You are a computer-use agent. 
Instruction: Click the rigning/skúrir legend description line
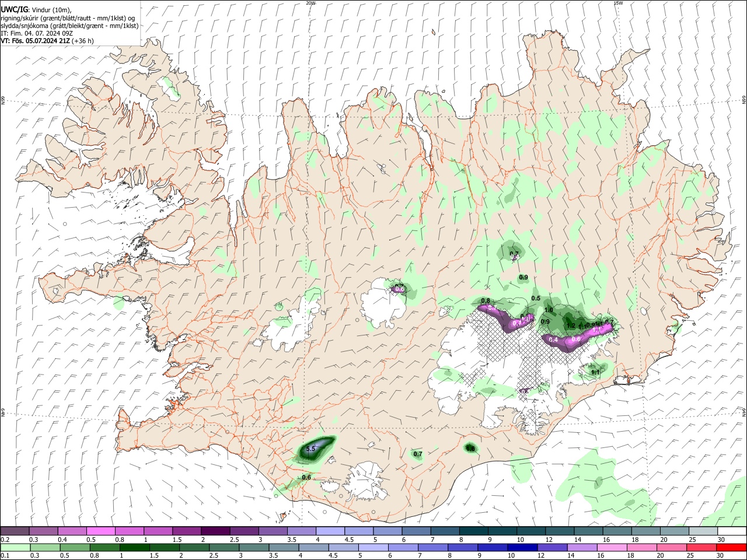pyautogui.click(x=68, y=18)
